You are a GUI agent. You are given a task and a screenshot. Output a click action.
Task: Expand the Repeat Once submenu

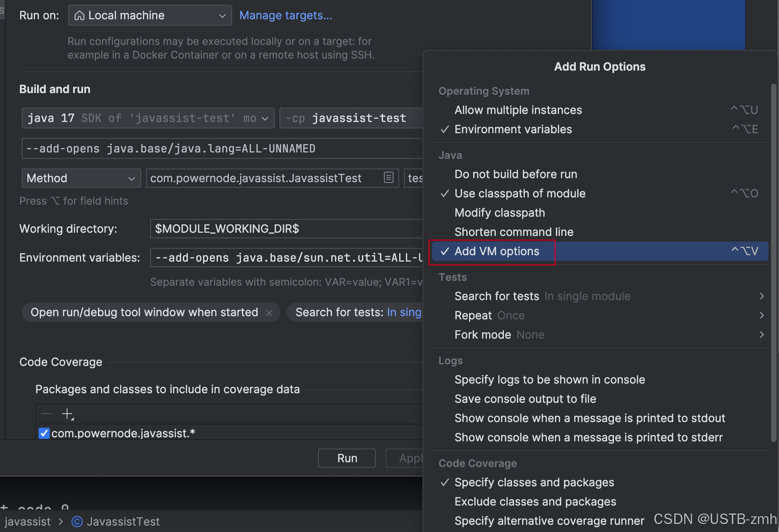coord(600,315)
